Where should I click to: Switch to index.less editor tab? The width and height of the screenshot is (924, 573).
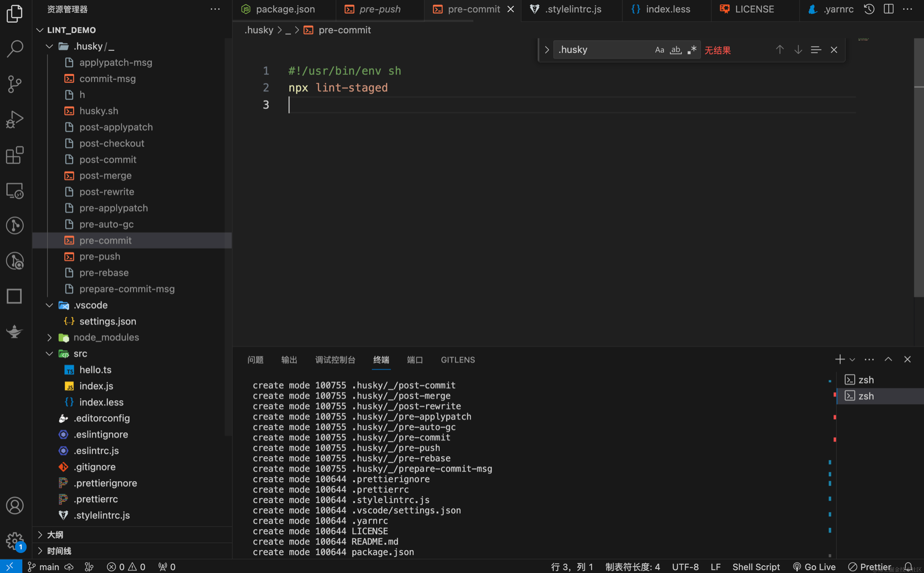666,9
